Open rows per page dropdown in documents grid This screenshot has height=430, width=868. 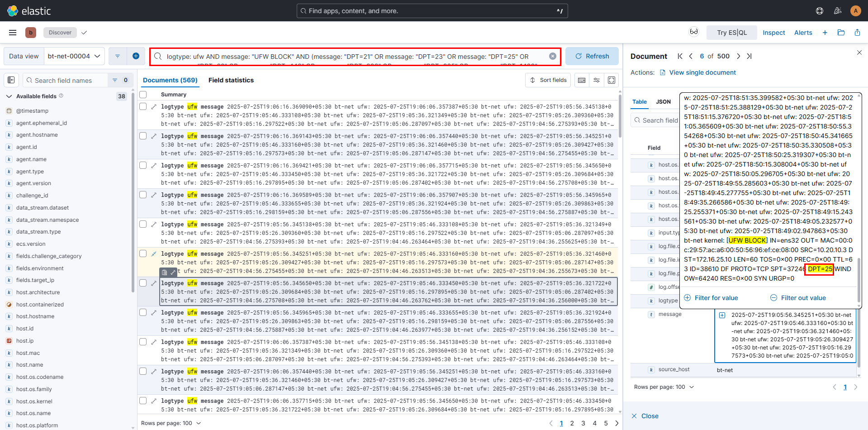[x=171, y=423]
